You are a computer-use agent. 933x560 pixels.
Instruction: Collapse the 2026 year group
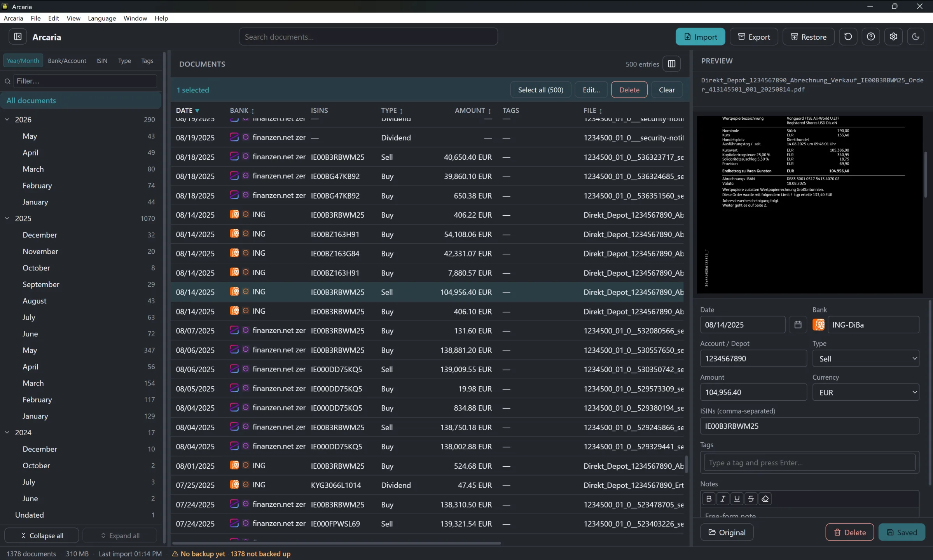tap(7, 120)
